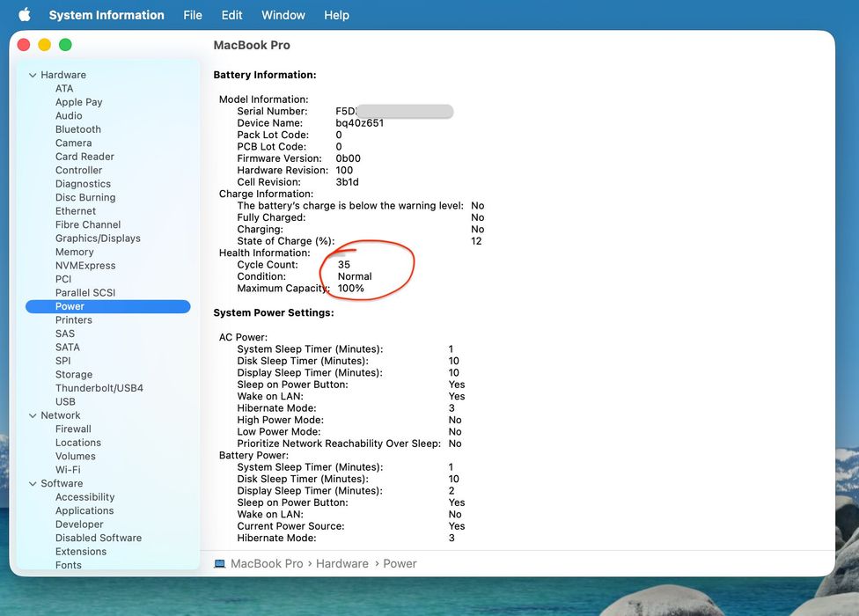The width and height of the screenshot is (859, 616).
Task: Select Wi-Fi under Network
Action: [x=68, y=470]
